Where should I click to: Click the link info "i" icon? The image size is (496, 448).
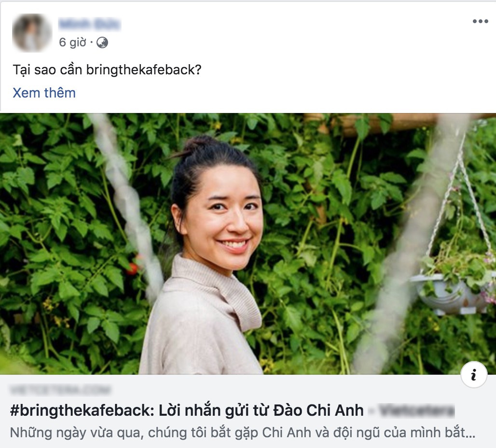tap(473, 375)
